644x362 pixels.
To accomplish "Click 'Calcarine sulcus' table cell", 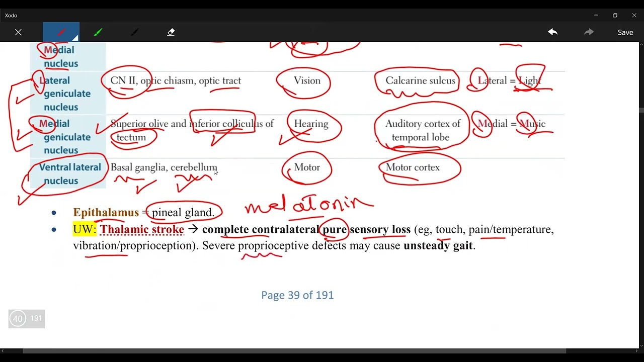I will 420,81.
